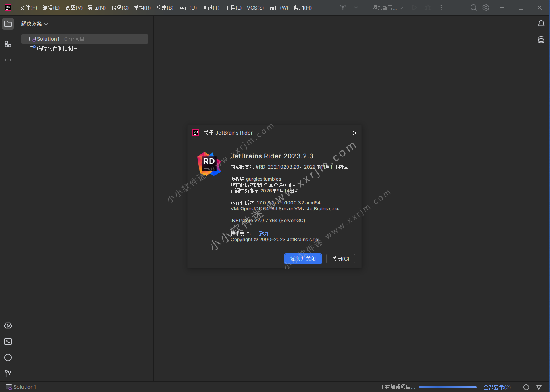
Task: Open the Structure tool window icon
Action: [x=8, y=44]
